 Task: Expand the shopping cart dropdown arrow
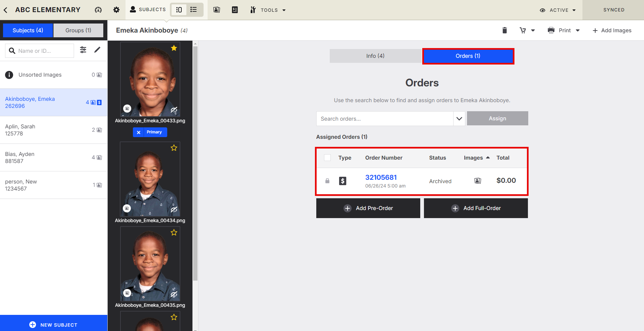coord(533,31)
